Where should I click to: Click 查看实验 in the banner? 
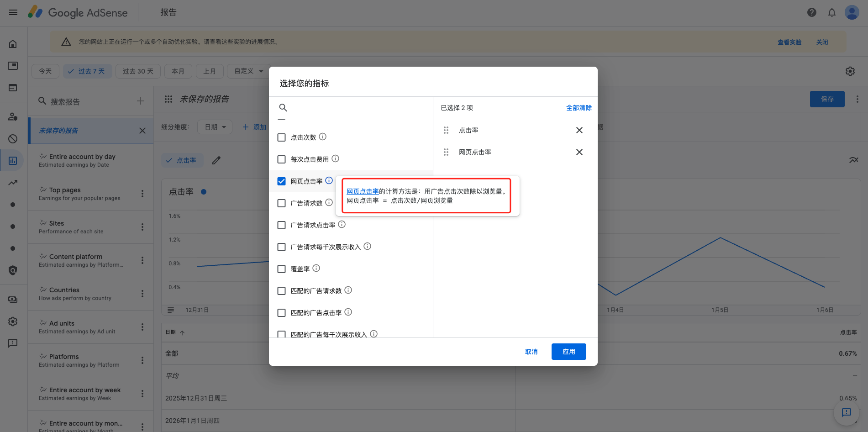click(789, 42)
